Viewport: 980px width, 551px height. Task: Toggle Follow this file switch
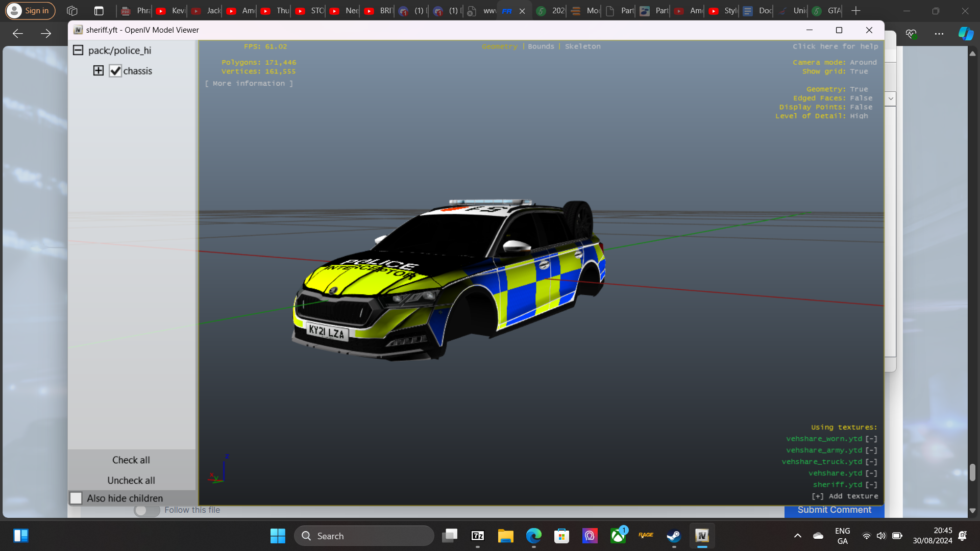(146, 510)
